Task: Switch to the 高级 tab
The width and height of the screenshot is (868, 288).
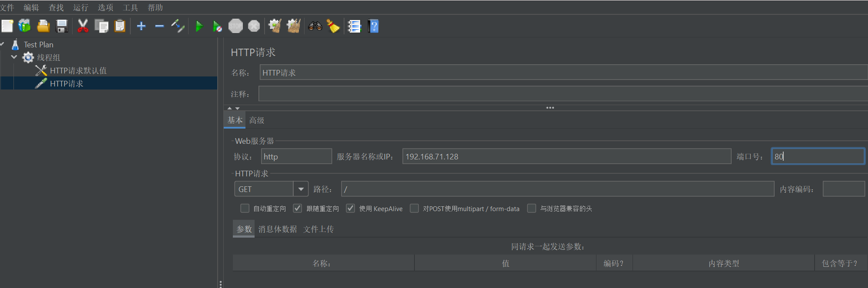Action: click(257, 120)
